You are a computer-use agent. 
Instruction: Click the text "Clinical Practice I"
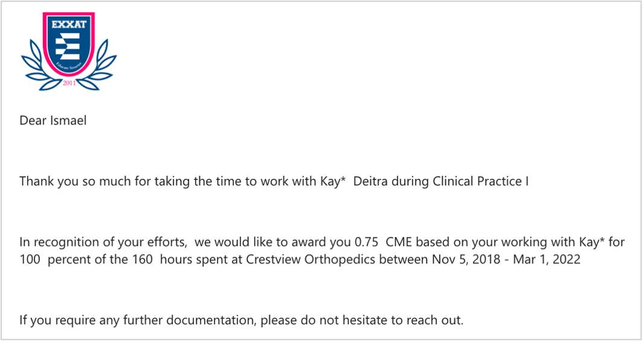481,181
